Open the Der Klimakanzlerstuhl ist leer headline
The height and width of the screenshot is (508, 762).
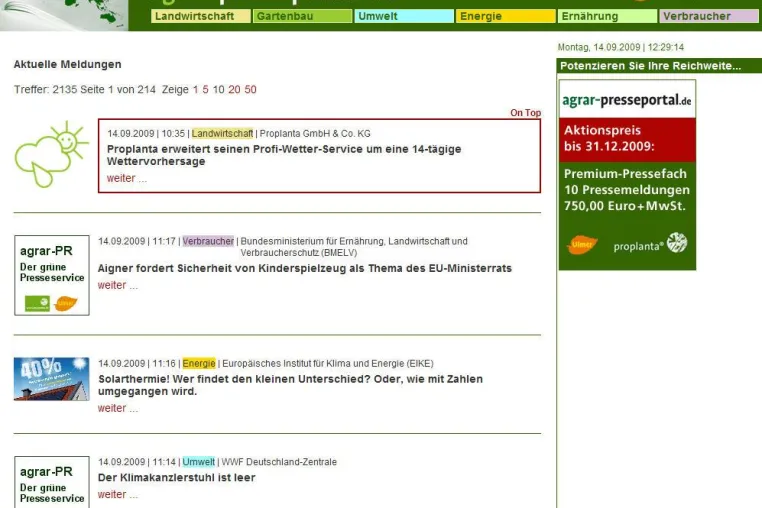(x=176, y=477)
